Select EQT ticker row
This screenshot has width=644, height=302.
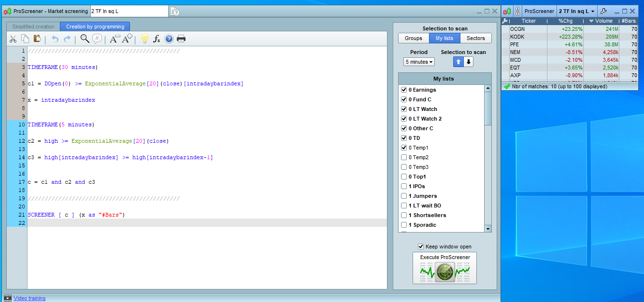571,68
